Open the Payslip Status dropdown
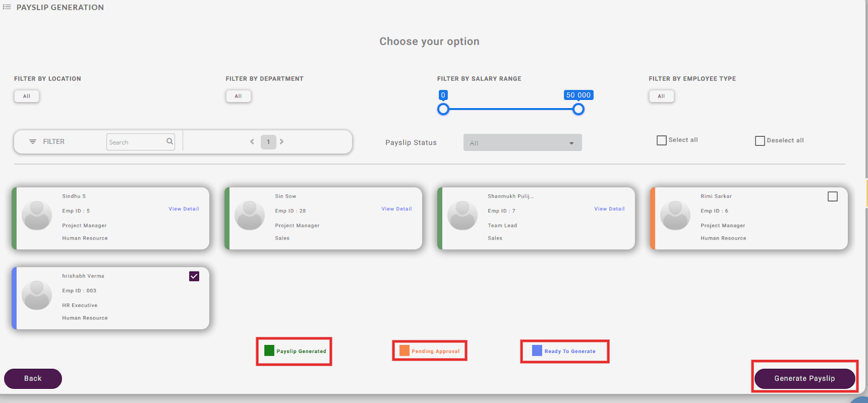Image resolution: width=868 pixels, height=403 pixels. pyautogui.click(x=522, y=143)
